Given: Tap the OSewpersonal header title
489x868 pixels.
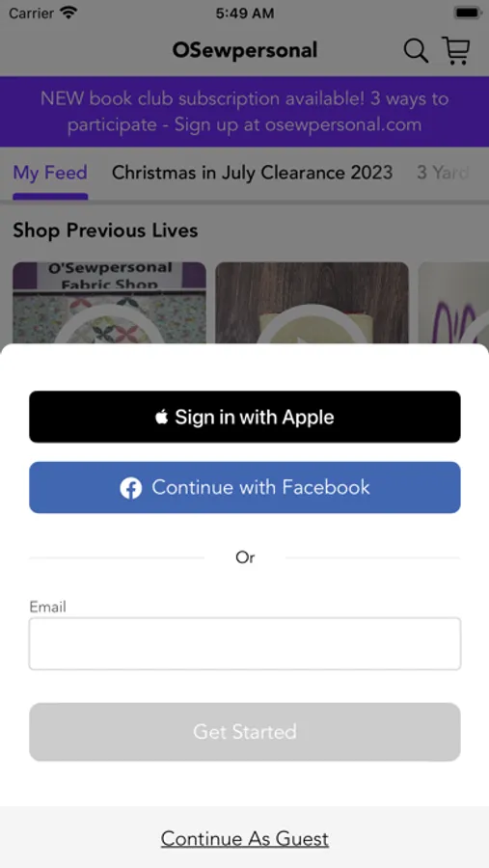Looking at the screenshot, I should tap(245, 50).
